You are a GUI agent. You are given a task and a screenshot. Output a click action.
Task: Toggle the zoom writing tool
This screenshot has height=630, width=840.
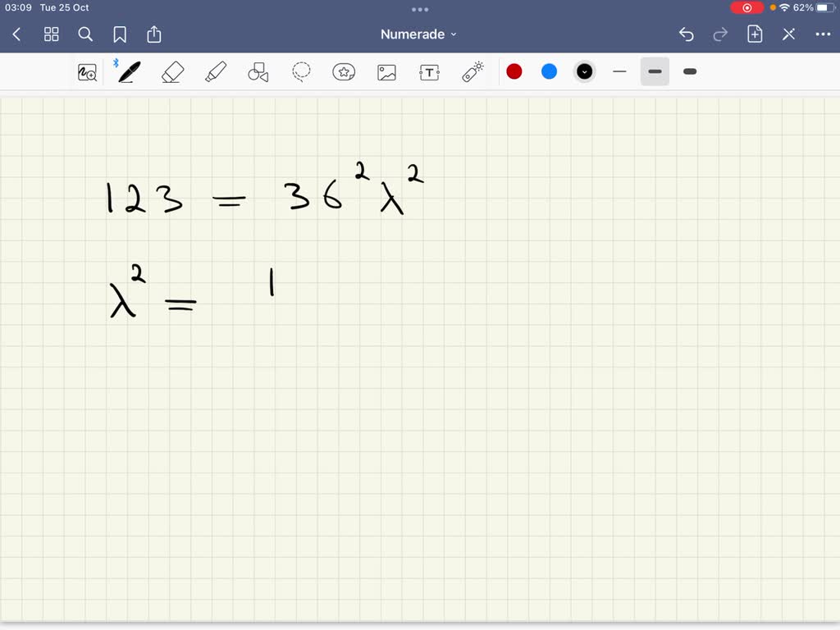pos(86,71)
